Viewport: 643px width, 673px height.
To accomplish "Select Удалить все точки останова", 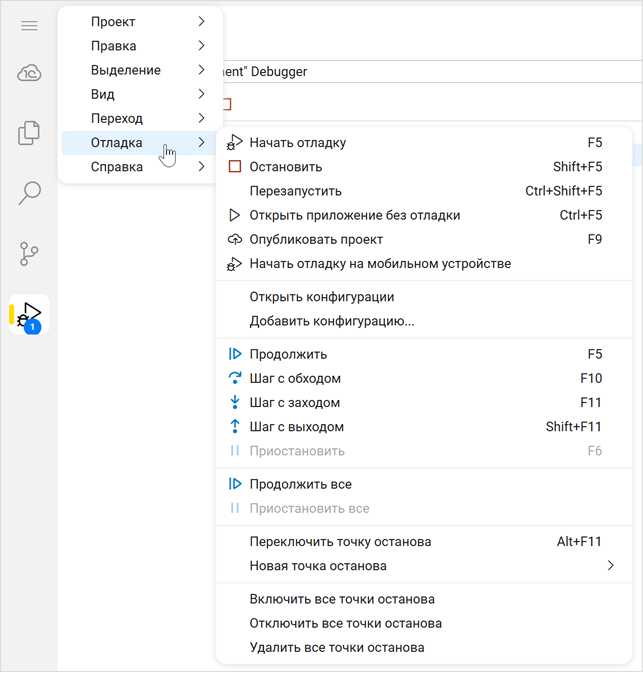I will (337, 648).
